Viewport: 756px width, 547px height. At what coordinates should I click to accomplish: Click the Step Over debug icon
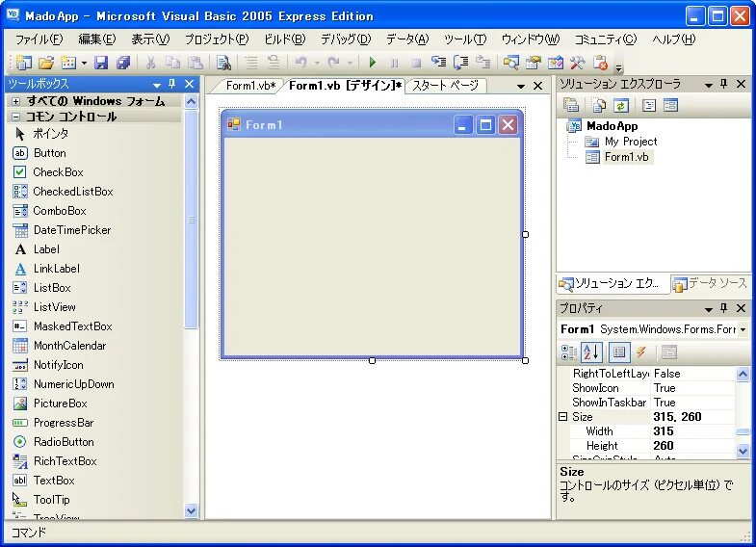pyautogui.click(x=461, y=63)
